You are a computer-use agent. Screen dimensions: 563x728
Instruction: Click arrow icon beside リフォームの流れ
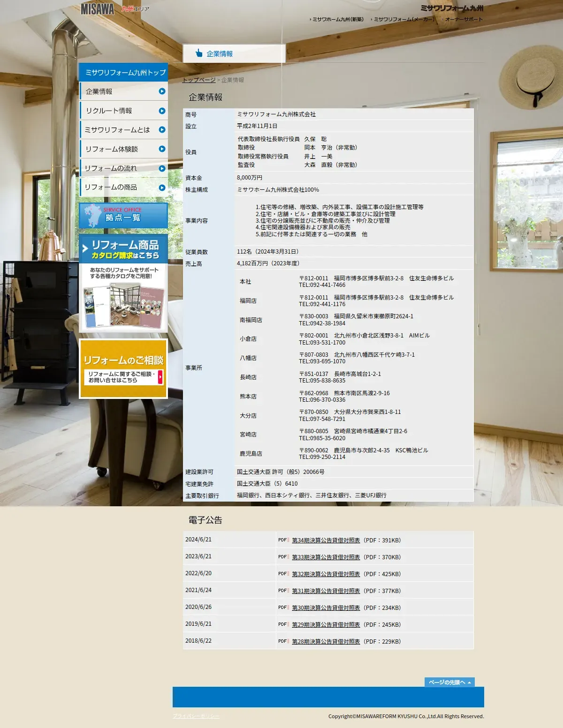coord(162,168)
